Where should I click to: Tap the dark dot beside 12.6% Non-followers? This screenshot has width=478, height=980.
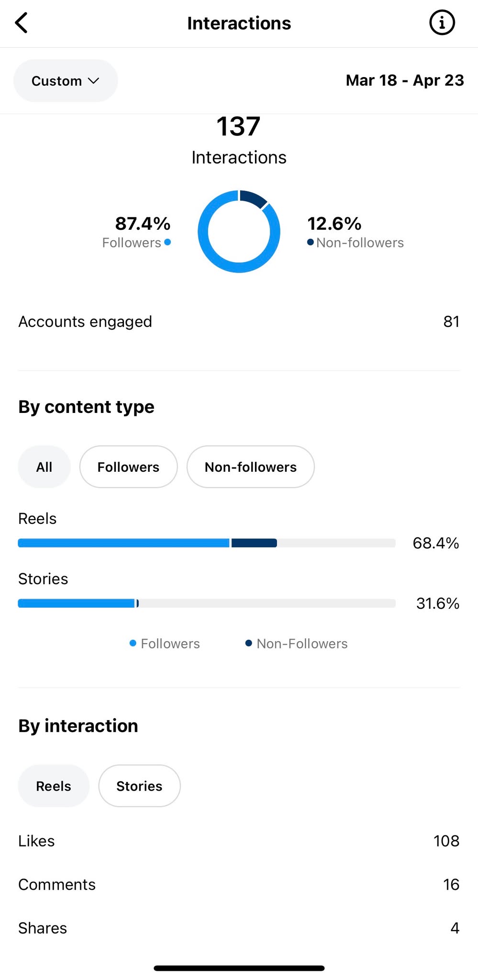click(311, 242)
